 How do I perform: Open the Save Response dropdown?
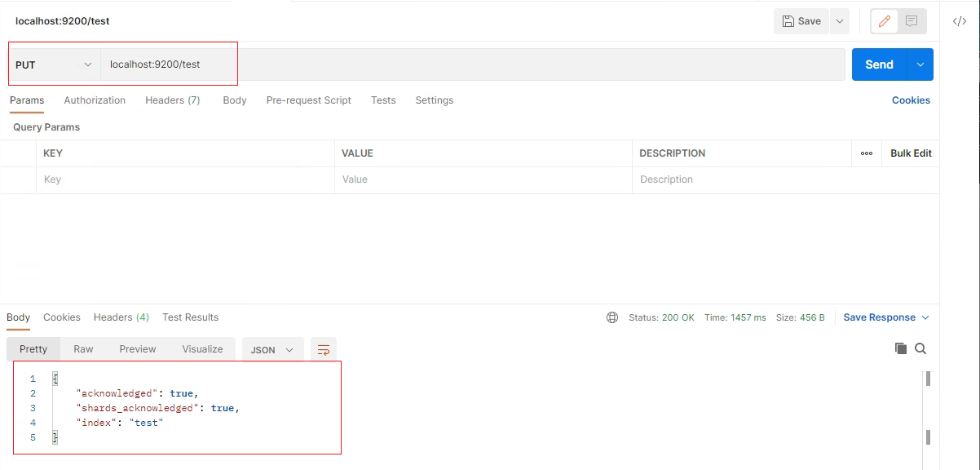[x=886, y=317]
